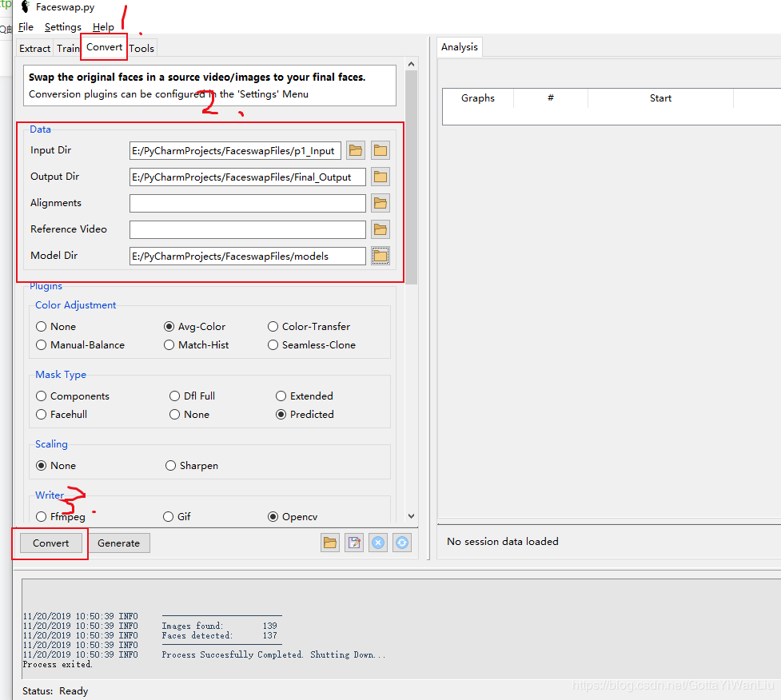Screen dimensions: 781x700
Task: Click the options panel scrollbar down arrow
Action: point(411,516)
